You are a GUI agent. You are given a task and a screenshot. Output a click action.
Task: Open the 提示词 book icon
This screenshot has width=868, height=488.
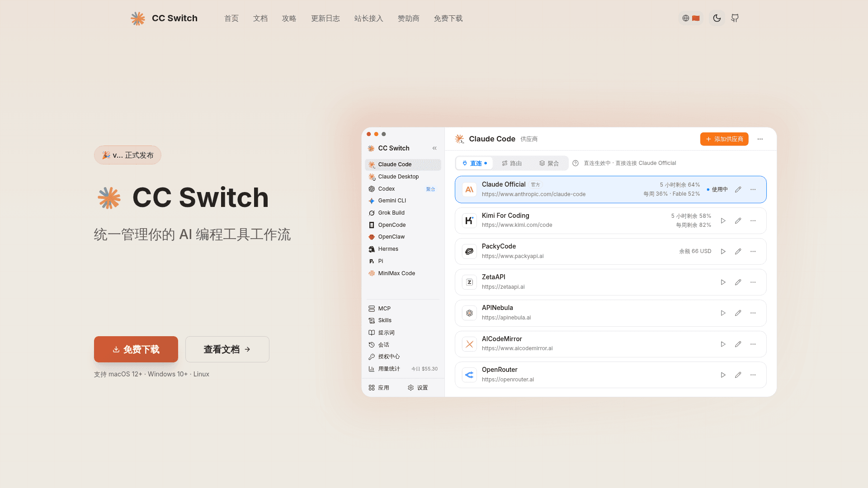372,333
